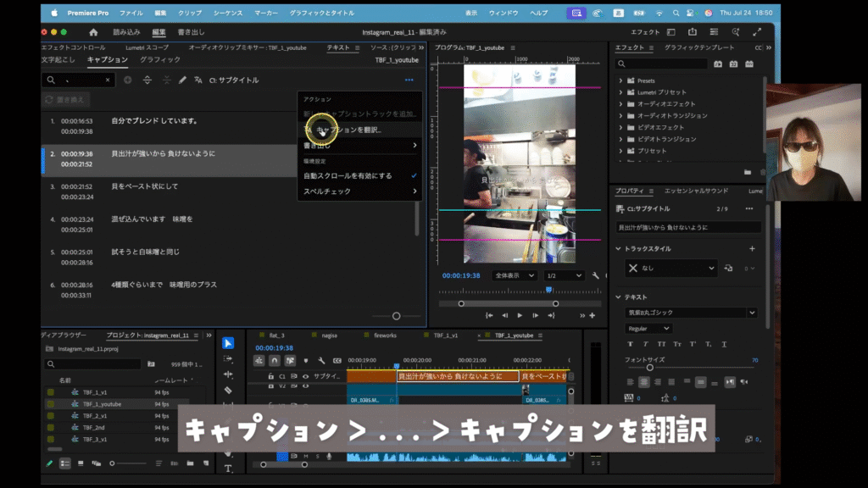Switch to the 文字起こし tab

pos(58,60)
